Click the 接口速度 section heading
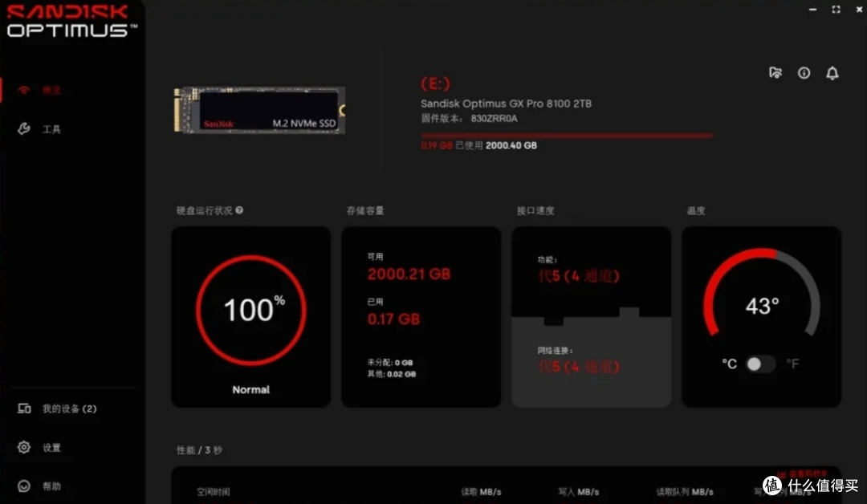The height and width of the screenshot is (504, 867). 535,210
